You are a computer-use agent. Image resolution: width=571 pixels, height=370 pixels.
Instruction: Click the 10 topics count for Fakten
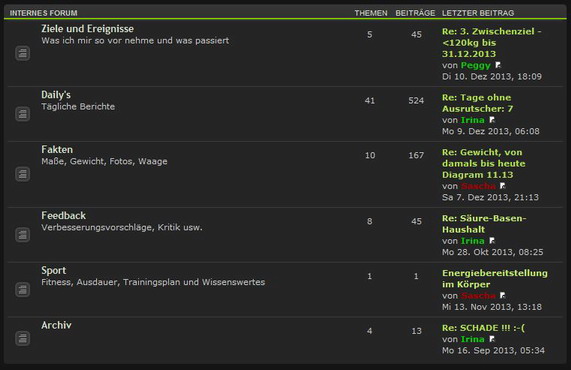[370, 155]
